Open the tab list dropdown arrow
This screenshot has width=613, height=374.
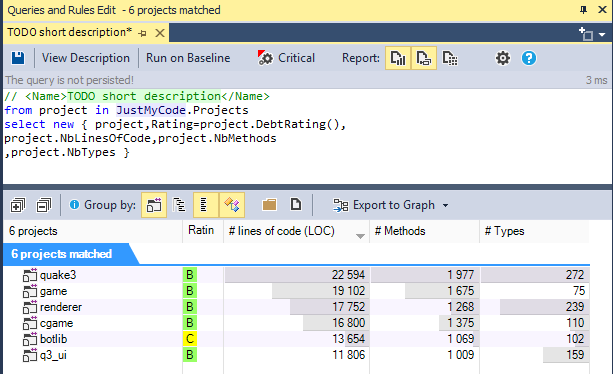tap(602, 35)
